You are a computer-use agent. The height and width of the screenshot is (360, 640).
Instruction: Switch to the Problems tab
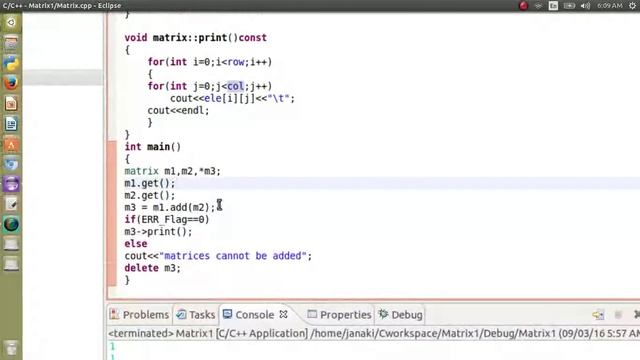[x=139, y=315]
